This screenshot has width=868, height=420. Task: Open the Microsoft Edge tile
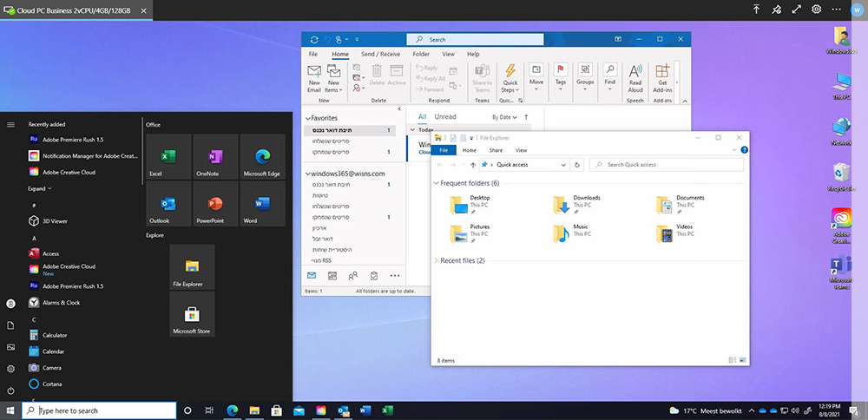pyautogui.click(x=262, y=156)
